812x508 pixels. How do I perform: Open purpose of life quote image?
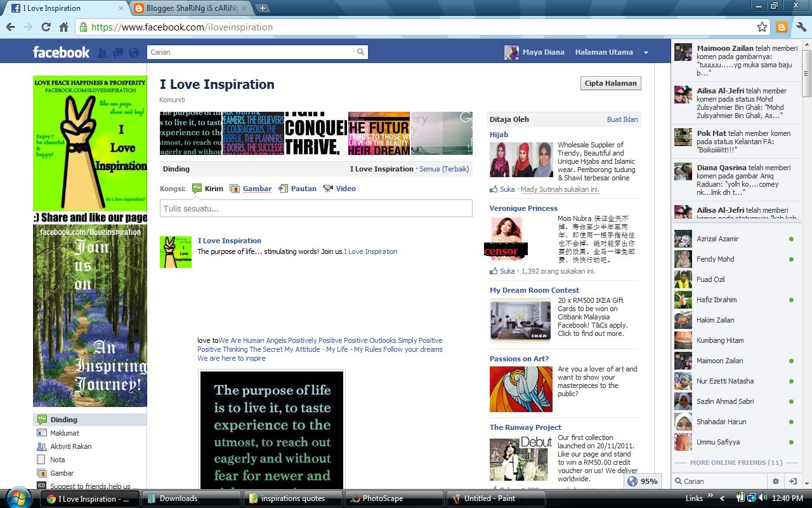click(272, 430)
